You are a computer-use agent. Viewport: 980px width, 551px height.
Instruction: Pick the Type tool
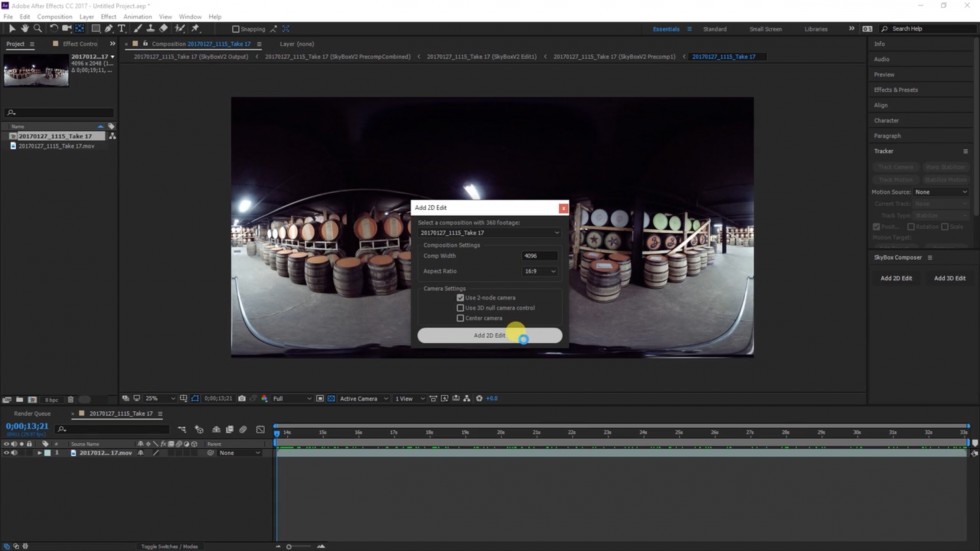tap(122, 29)
